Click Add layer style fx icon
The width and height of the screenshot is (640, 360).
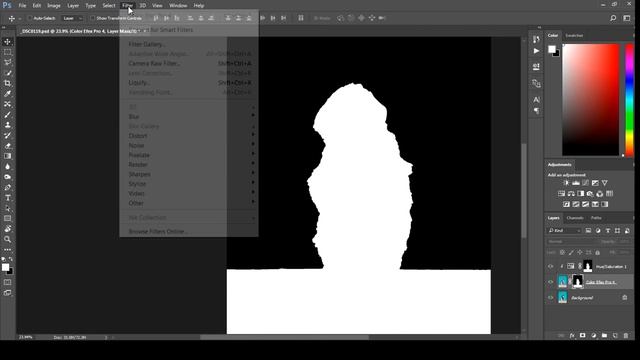(x=572, y=336)
